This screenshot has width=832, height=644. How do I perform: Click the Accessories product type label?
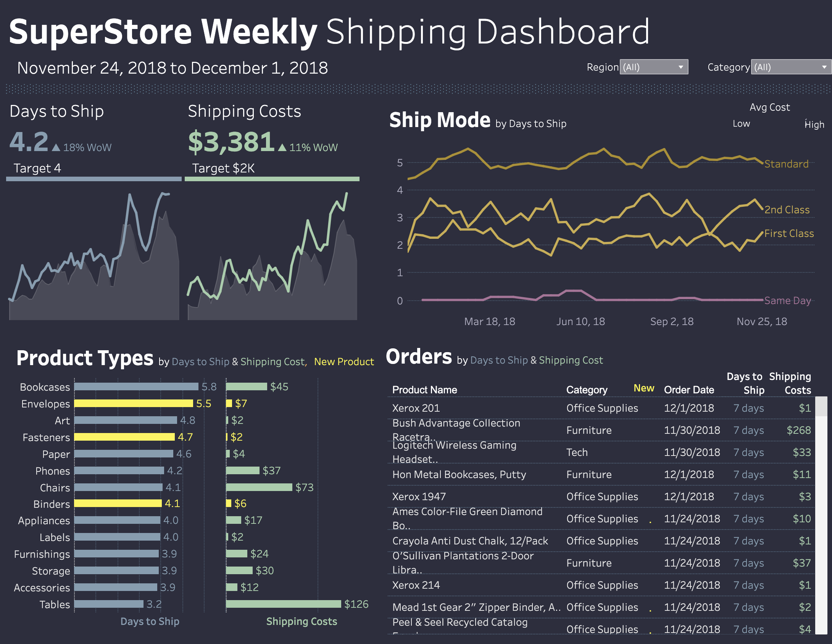tap(42, 588)
